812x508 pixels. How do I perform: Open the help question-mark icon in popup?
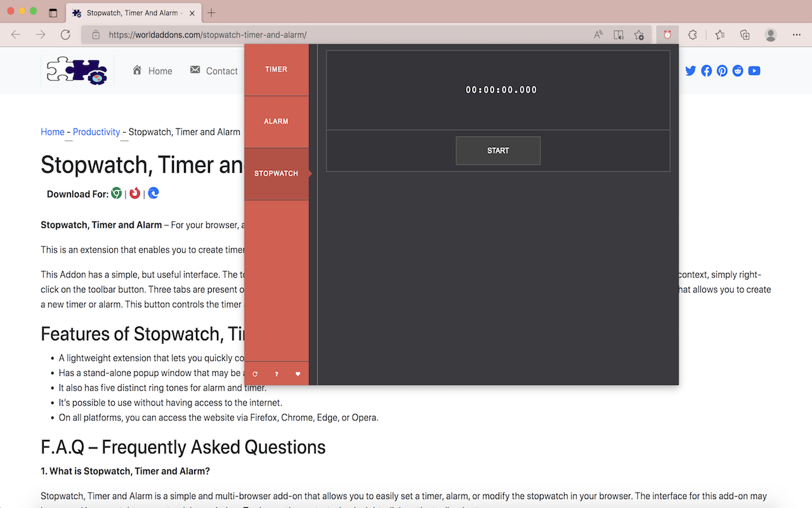[277, 374]
